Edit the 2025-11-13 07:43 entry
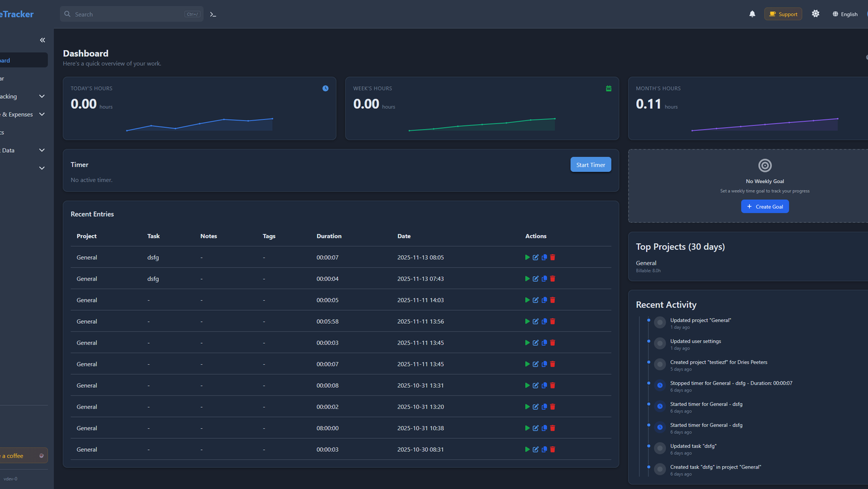The image size is (868, 489). click(x=536, y=279)
